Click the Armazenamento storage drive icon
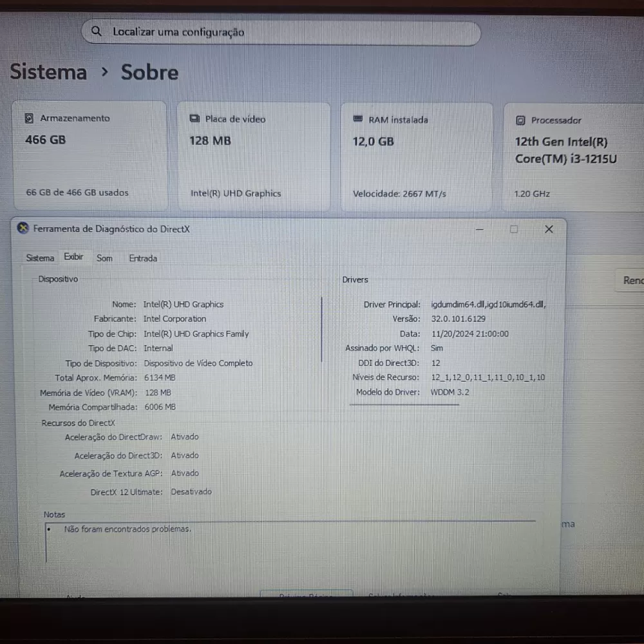This screenshot has height=644, width=644. click(30, 118)
